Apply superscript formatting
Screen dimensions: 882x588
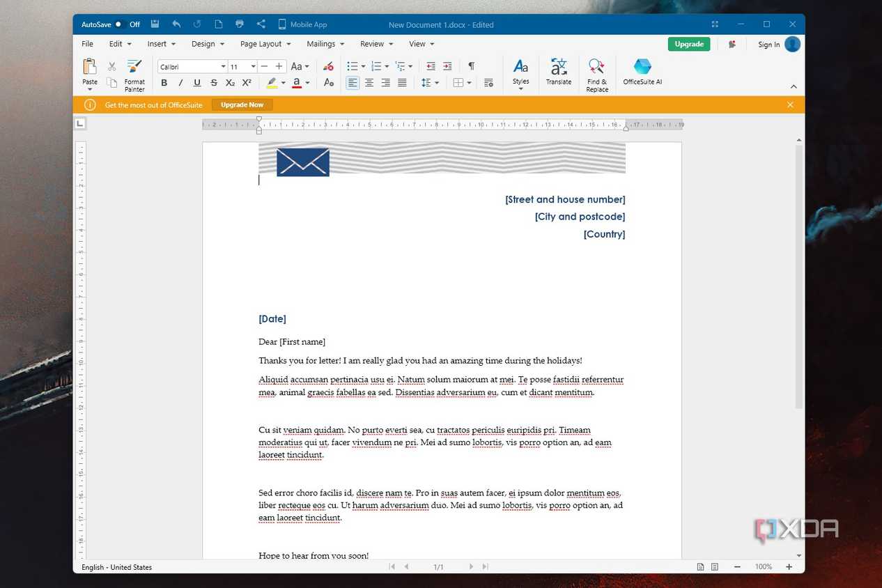pyautogui.click(x=247, y=83)
